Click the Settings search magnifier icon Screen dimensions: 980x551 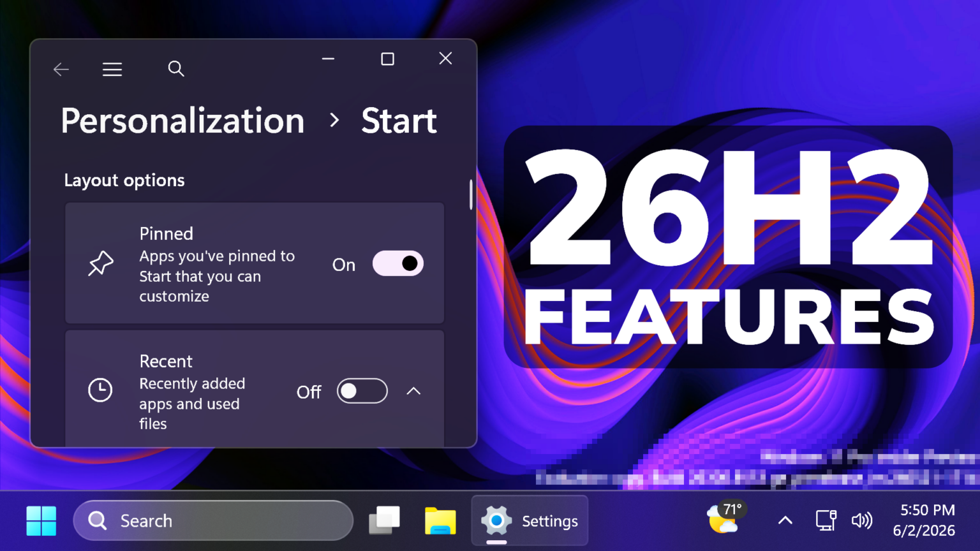(176, 69)
